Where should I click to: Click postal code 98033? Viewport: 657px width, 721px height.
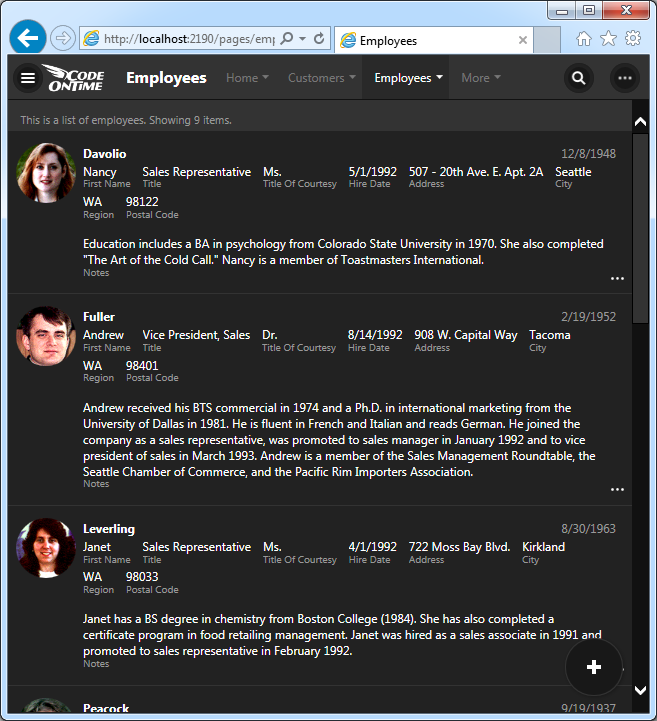point(142,577)
